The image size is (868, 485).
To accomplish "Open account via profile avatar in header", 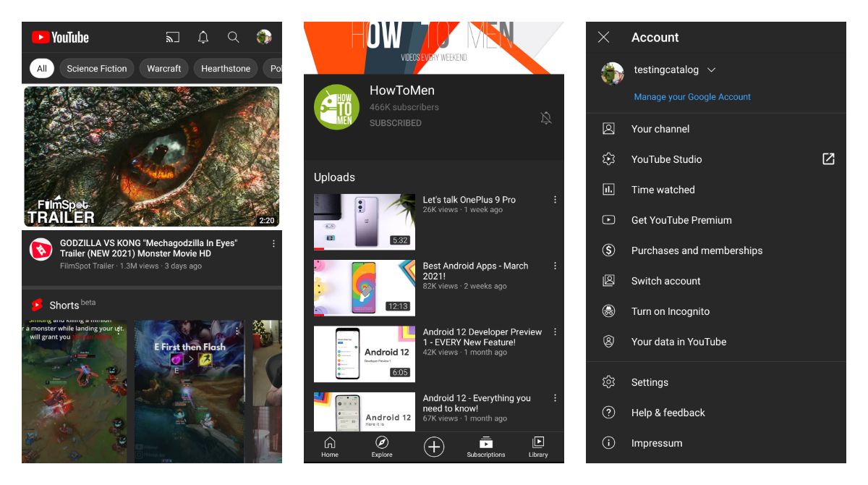I will pyautogui.click(x=264, y=37).
